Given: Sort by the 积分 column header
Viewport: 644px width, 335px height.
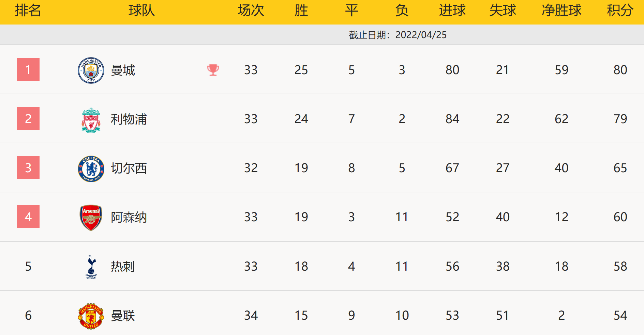Looking at the screenshot, I should (x=620, y=11).
